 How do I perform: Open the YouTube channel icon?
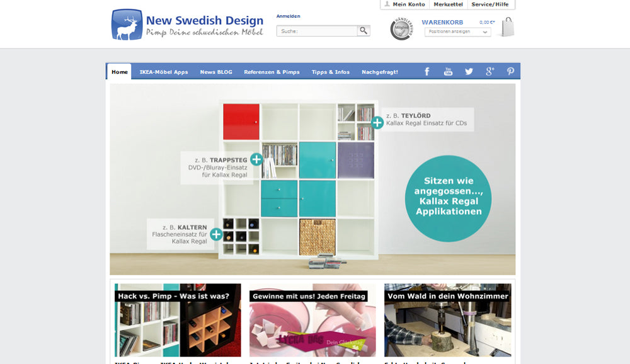448,72
